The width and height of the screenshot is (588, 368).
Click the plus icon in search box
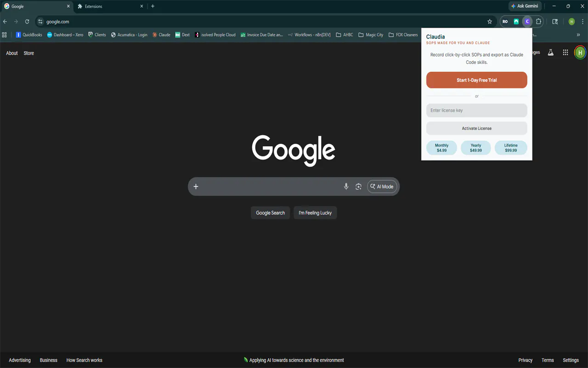(x=196, y=186)
